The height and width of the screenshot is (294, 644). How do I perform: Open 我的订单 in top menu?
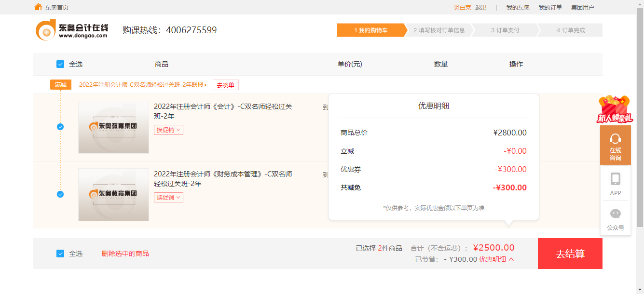coord(550,7)
